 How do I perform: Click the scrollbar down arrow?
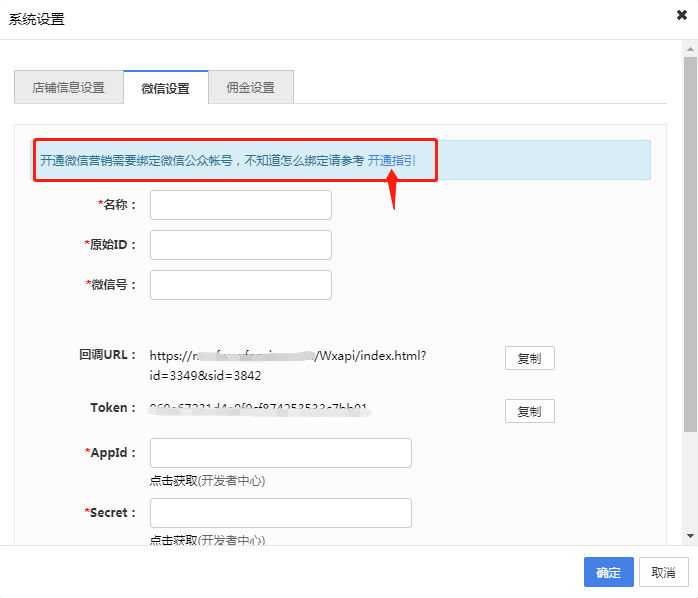pyautogui.click(x=690, y=538)
